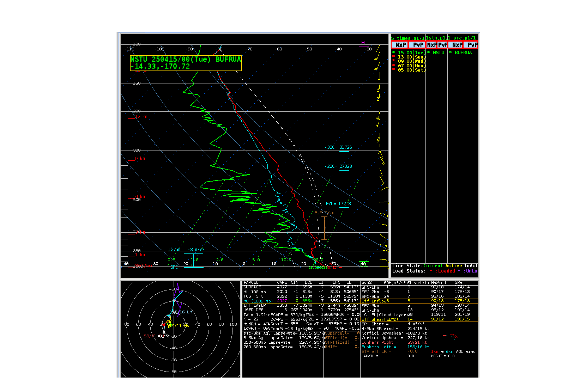Select the NSTU station entry
The width and height of the screenshot is (580, 392).
(x=438, y=53)
